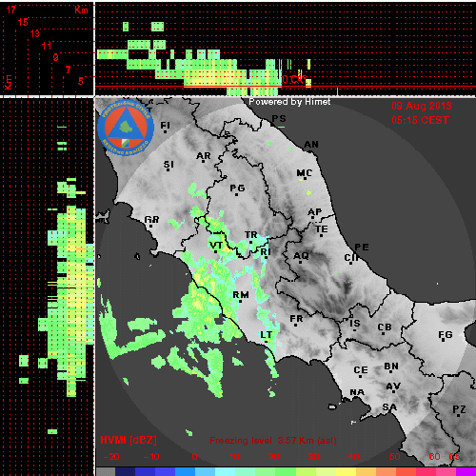476x476 pixels.
Task: Click the PS city marker on the map
Action: [x=279, y=119]
